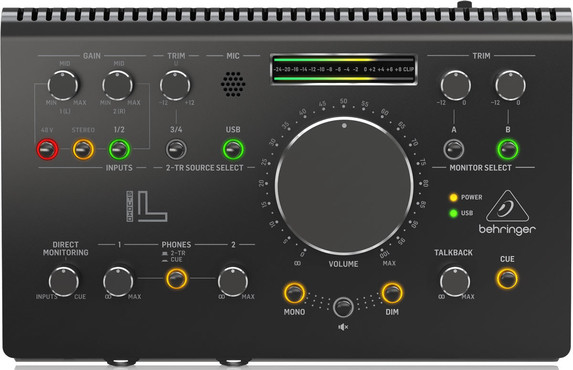Click the green USB LED indicator

454,213
